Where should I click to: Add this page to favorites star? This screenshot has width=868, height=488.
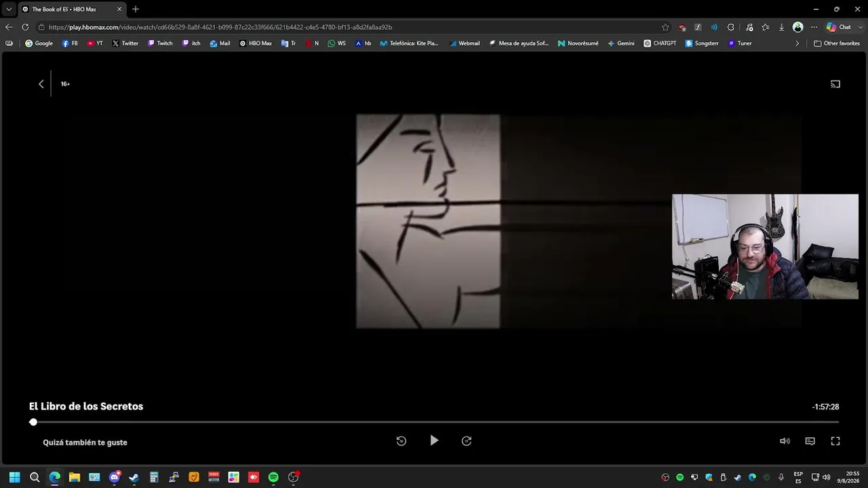click(665, 27)
